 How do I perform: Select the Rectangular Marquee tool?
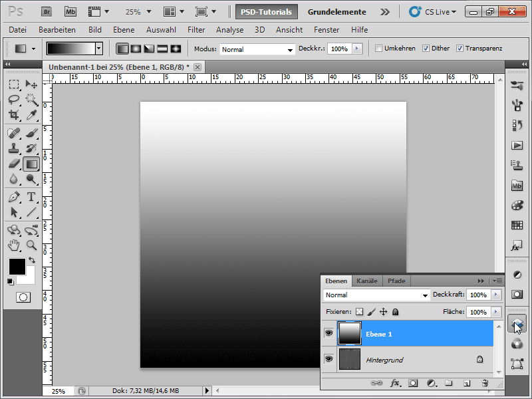[x=14, y=84]
